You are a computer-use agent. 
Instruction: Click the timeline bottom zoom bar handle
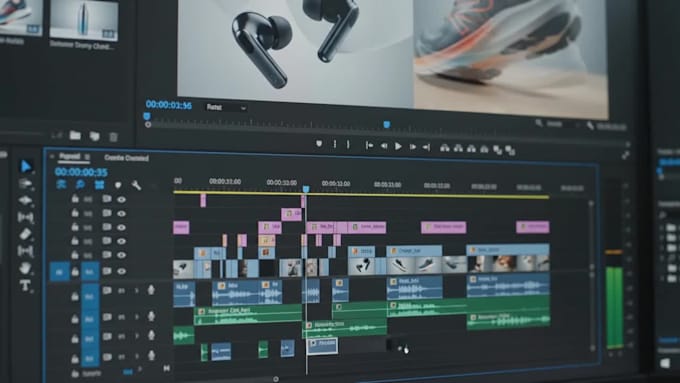[276, 379]
